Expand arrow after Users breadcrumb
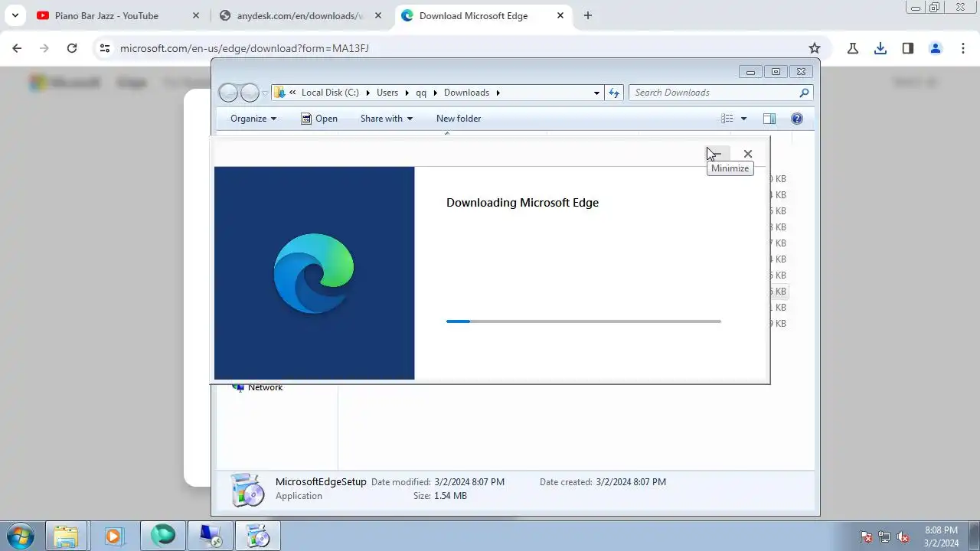This screenshot has height=551, width=980. tap(407, 93)
